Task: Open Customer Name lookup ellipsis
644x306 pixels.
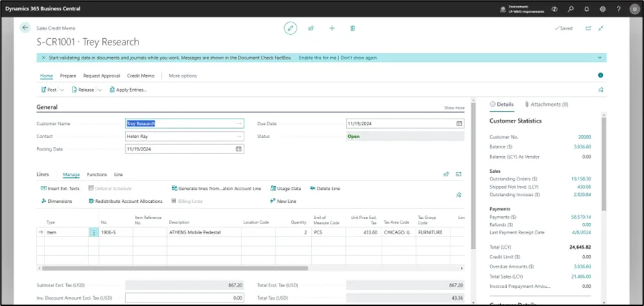Action: click(239, 123)
